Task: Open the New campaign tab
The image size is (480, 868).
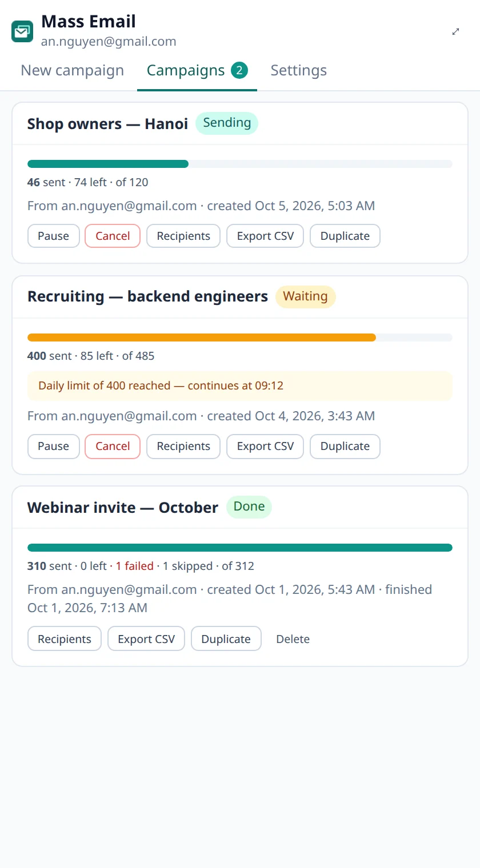Action: click(x=73, y=70)
